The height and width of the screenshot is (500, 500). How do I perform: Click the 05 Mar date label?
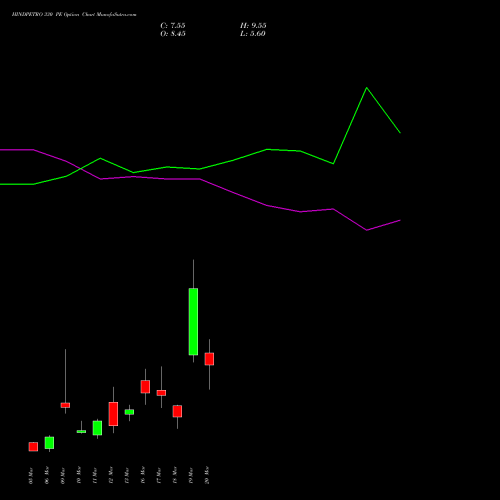[31, 476]
